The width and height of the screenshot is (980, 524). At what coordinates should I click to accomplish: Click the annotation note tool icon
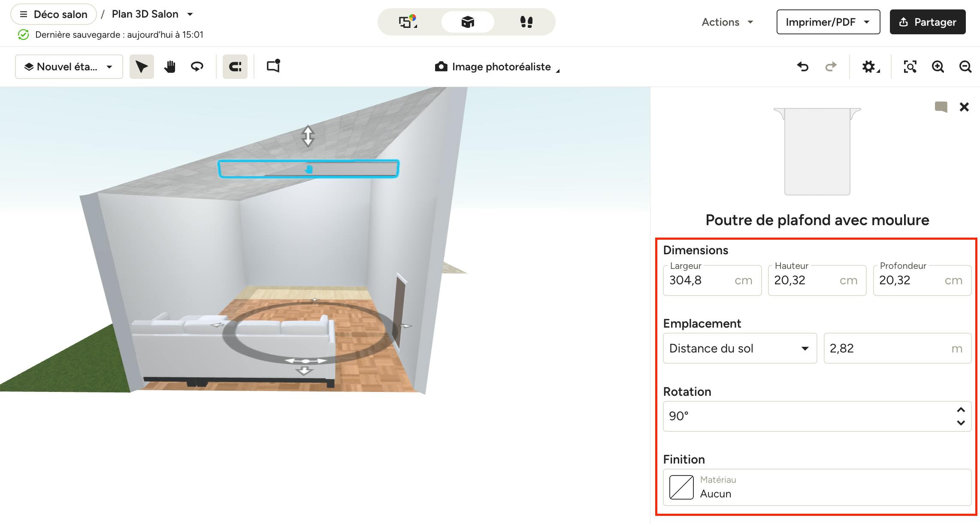pos(273,66)
